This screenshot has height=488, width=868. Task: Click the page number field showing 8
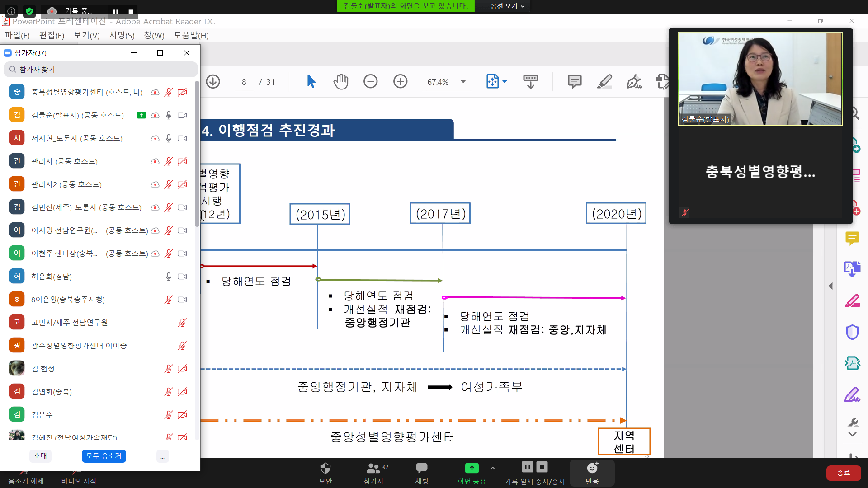tap(244, 82)
